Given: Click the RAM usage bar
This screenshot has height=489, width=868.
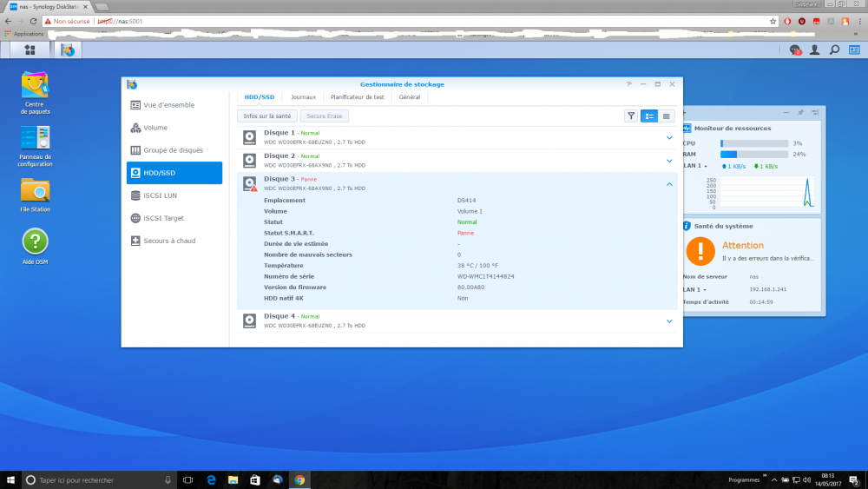Looking at the screenshot, I should click(754, 155).
